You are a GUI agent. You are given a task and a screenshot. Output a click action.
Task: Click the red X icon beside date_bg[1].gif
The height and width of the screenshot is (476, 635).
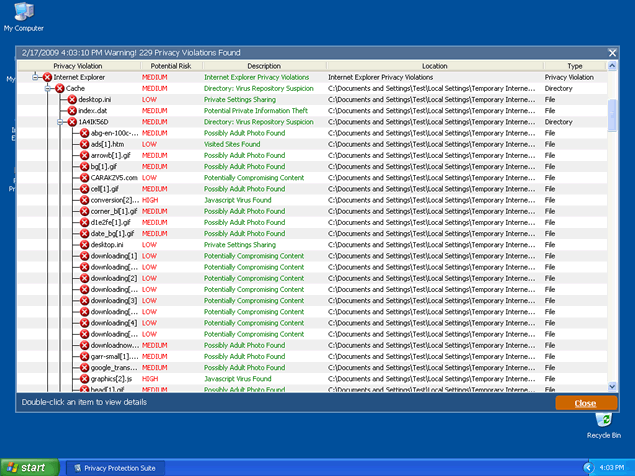point(84,233)
